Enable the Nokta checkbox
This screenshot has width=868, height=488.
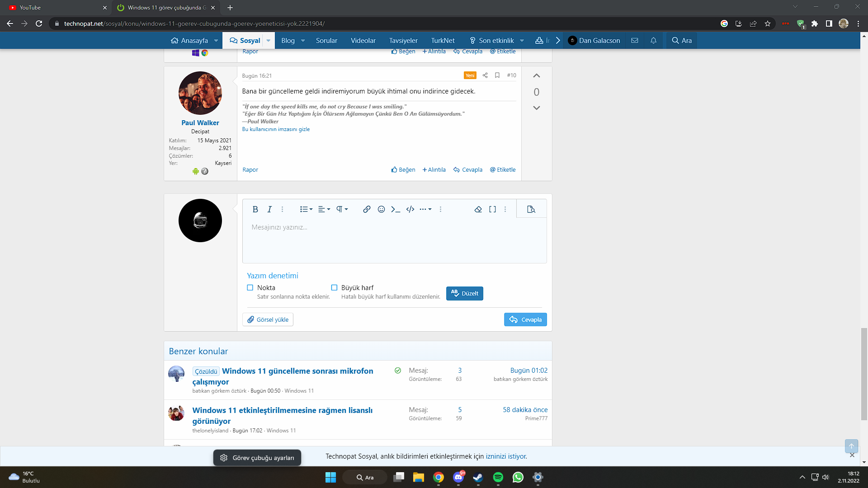[x=250, y=288]
